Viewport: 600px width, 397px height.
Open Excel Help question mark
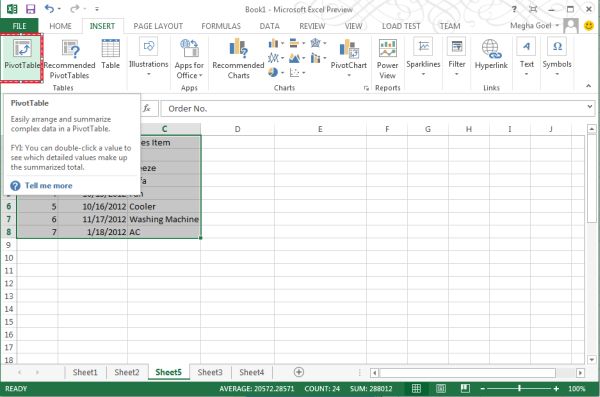pos(514,9)
